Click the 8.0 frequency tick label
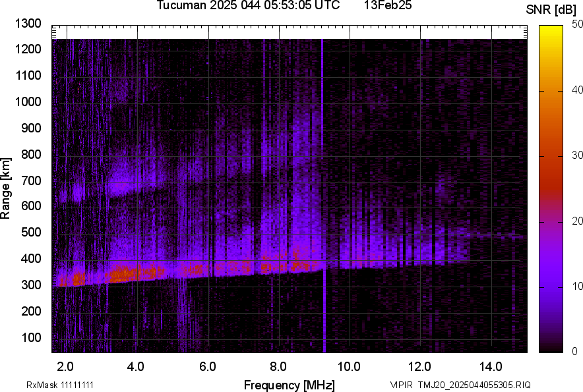Image resolution: width=583 pixels, height=392 pixels. tap(278, 366)
